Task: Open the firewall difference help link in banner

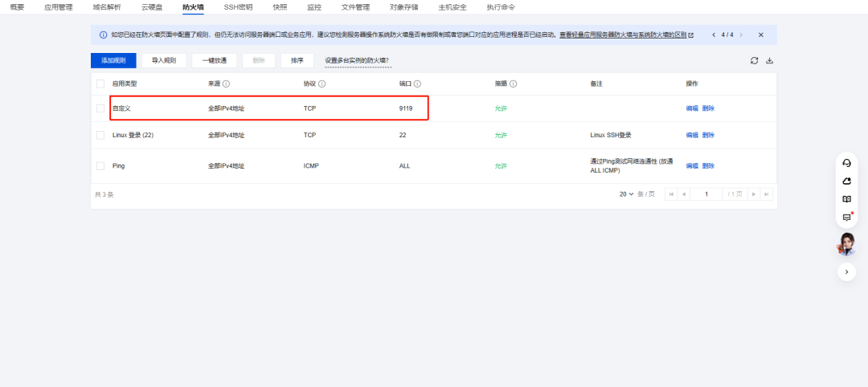Action: point(626,35)
